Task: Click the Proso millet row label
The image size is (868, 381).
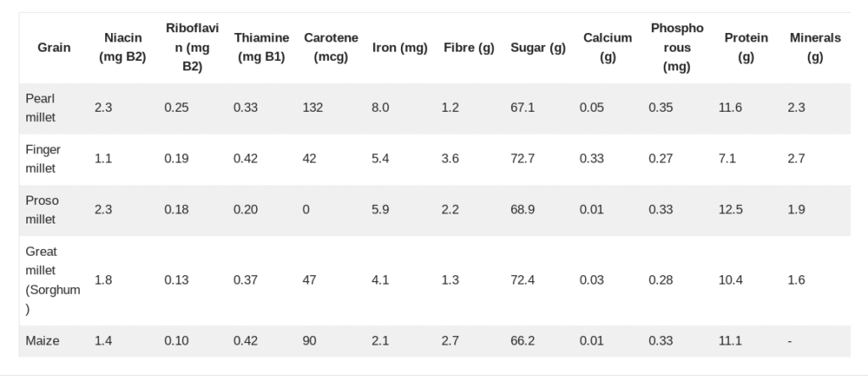Action: pyautogui.click(x=42, y=210)
